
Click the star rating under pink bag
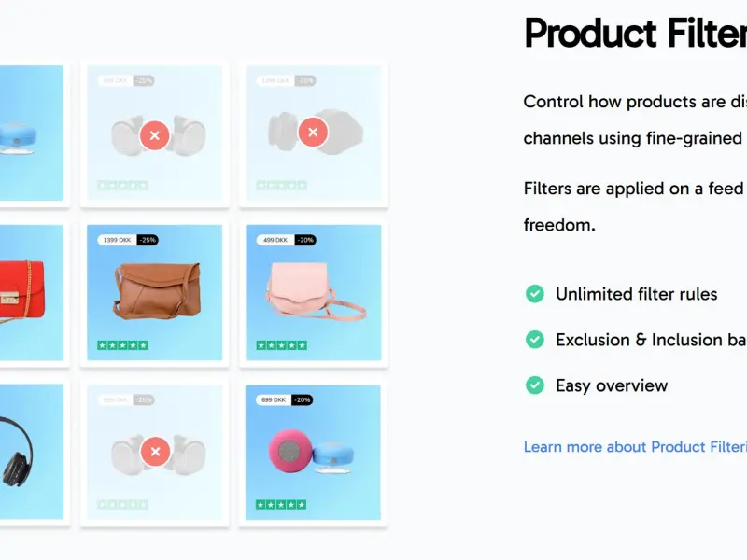pyautogui.click(x=282, y=345)
